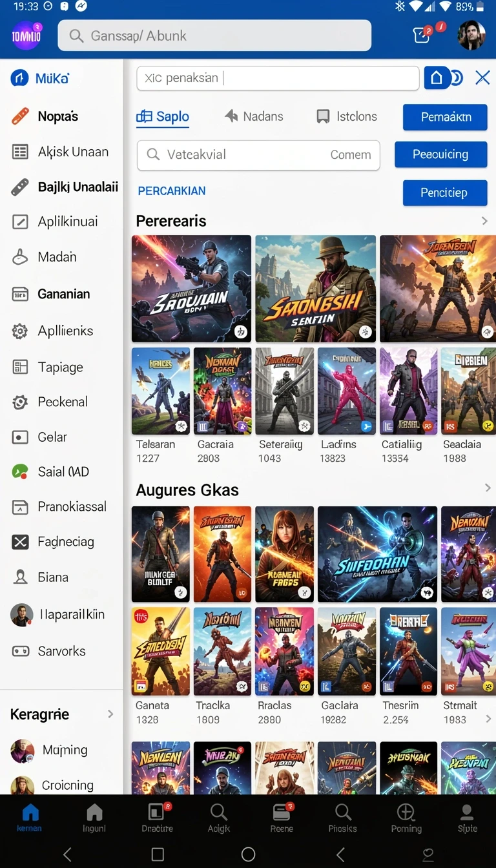
Task: Open profile avatar in top header
Action: click(x=471, y=36)
